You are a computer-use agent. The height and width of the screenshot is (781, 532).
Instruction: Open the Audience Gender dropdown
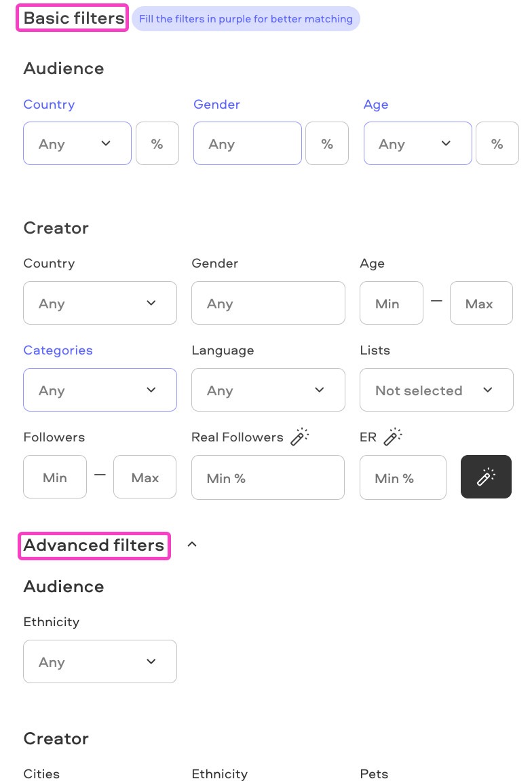click(x=247, y=143)
